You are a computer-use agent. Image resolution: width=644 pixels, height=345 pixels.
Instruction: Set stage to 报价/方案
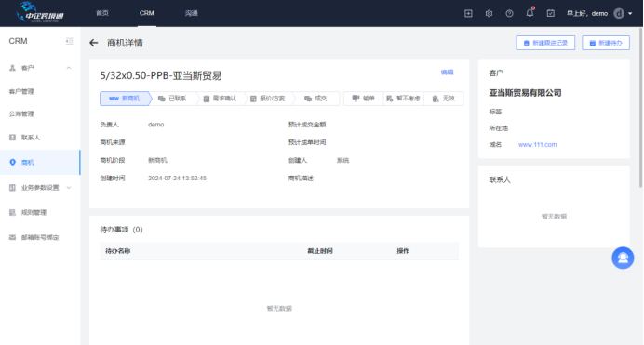tap(268, 99)
